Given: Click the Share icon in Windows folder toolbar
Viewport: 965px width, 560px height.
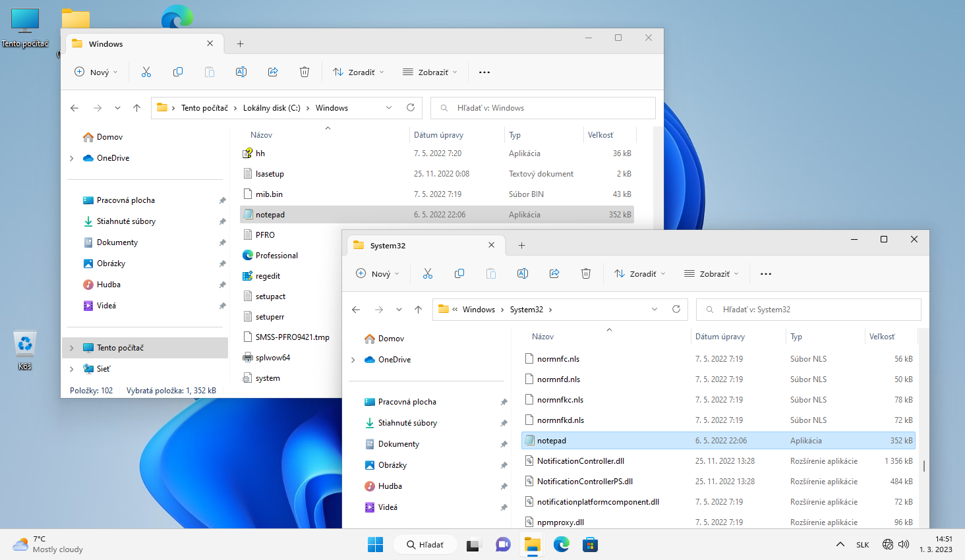Looking at the screenshot, I should pyautogui.click(x=273, y=72).
